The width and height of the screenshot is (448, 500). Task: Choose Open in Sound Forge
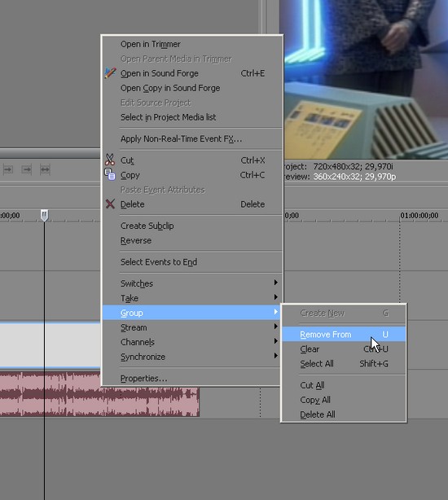click(192, 73)
